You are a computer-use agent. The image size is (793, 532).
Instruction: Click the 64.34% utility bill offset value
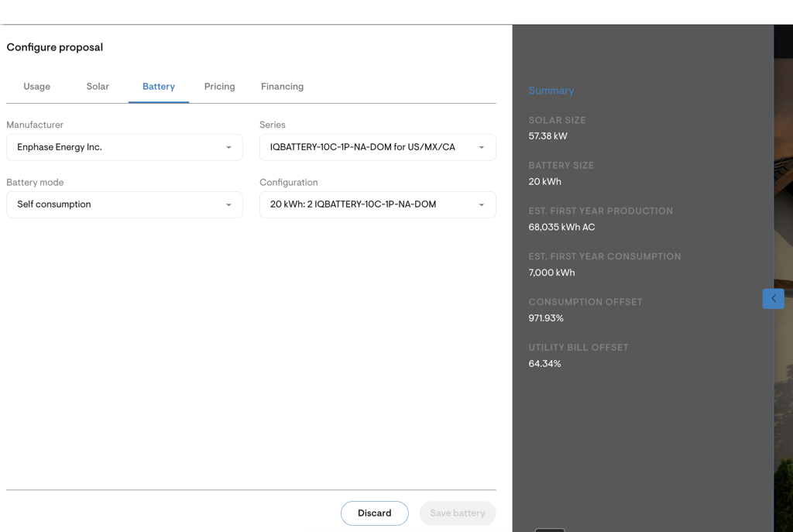tap(544, 364)
